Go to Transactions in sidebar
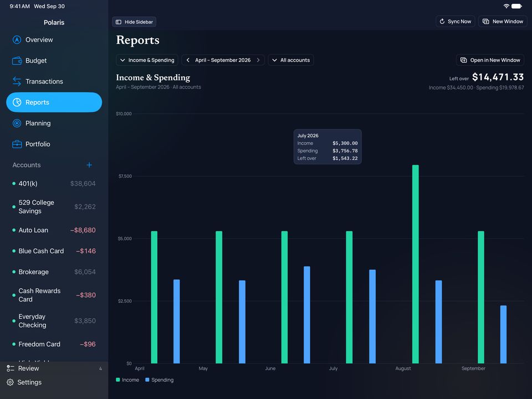The image size is (532, 399). [x=54, y=81]
